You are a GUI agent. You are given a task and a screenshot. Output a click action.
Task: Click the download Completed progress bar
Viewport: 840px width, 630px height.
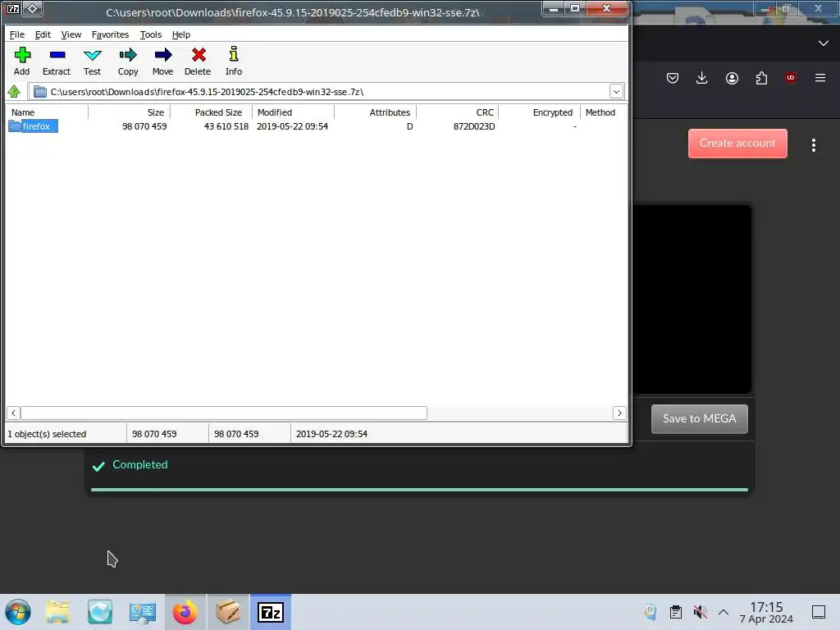(419, 490)
